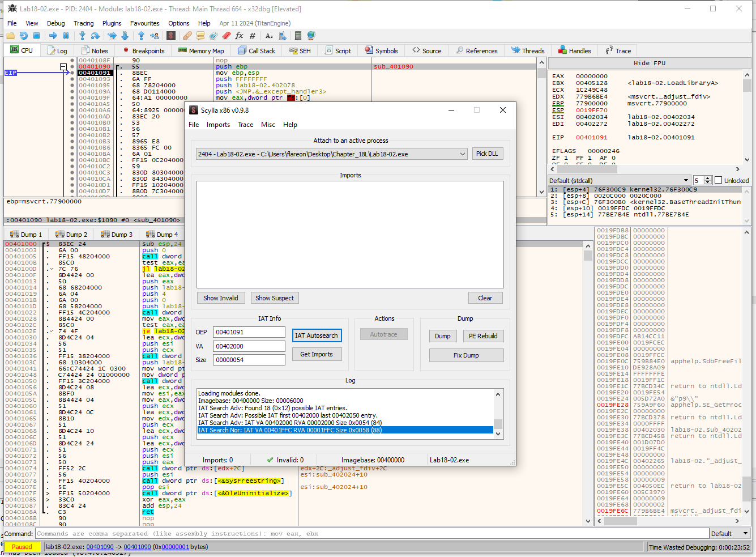Screen dimensions: 756x557
Task: Trace into using the toolbar icon
Action: [112, 36]
